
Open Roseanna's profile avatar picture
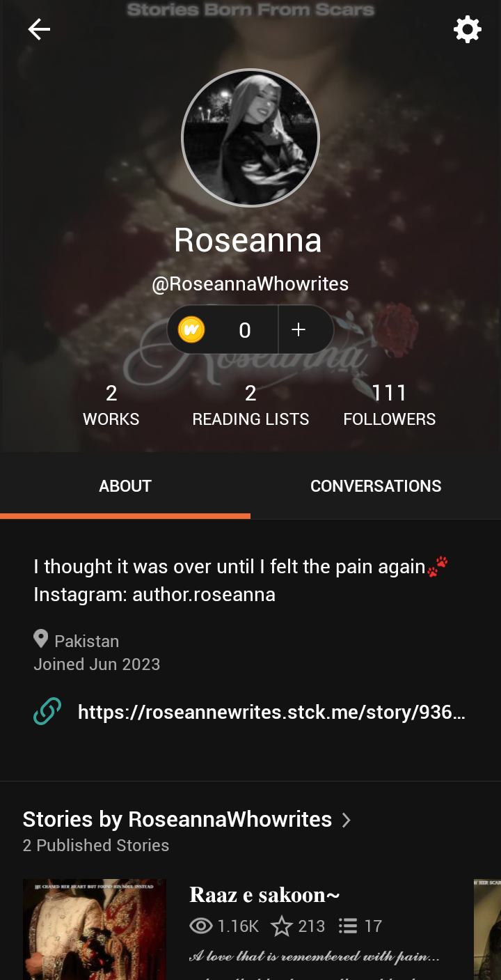250,138
